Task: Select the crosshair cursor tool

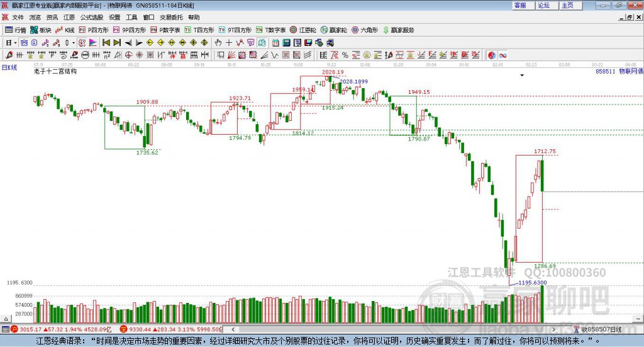Action: point(229,43)
